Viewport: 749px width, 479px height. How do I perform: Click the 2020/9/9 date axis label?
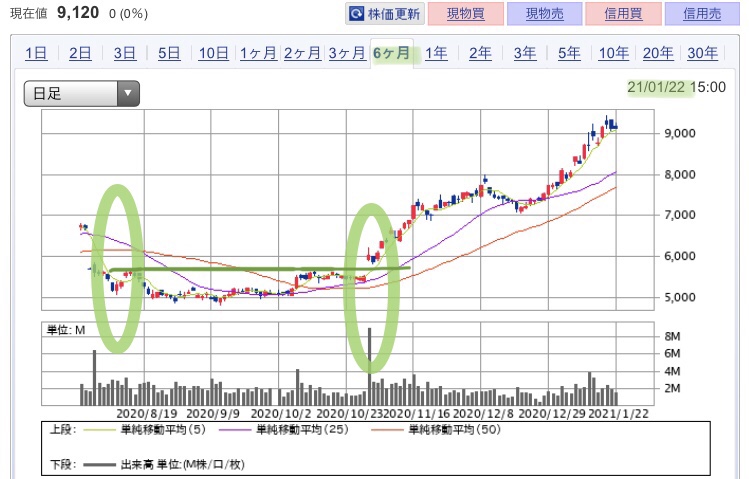(x=213, y=414)
